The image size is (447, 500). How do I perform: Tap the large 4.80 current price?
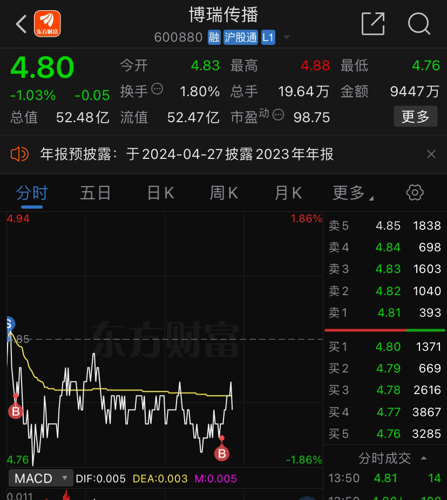[x=42, y=67]
